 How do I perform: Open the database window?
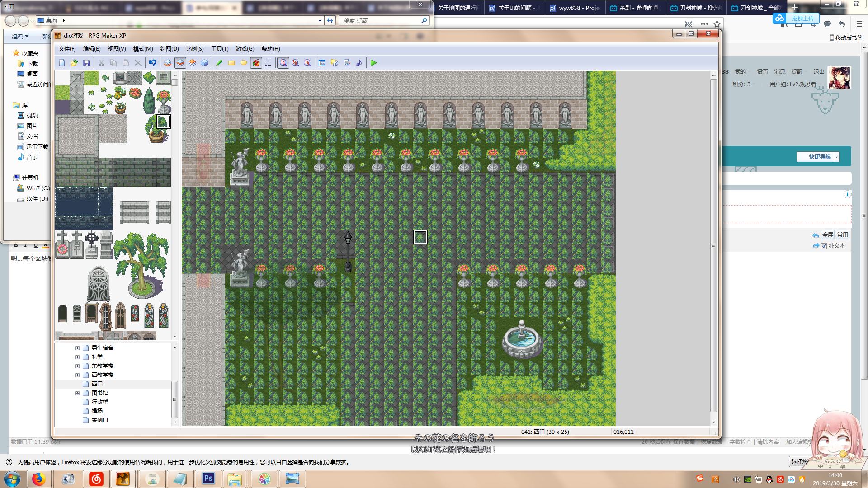[x=322, y=63]
